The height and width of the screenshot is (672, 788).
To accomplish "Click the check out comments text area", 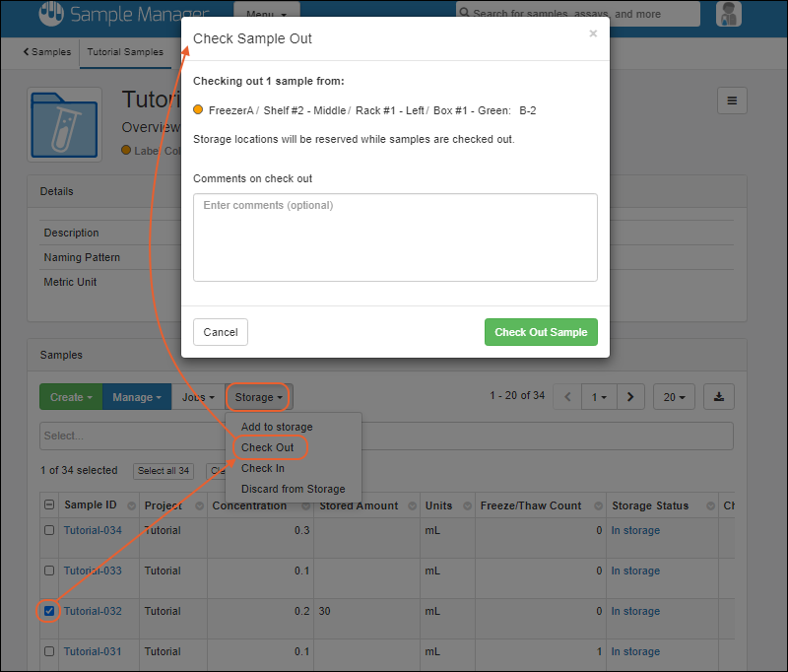I will click(x=395, y=237).
